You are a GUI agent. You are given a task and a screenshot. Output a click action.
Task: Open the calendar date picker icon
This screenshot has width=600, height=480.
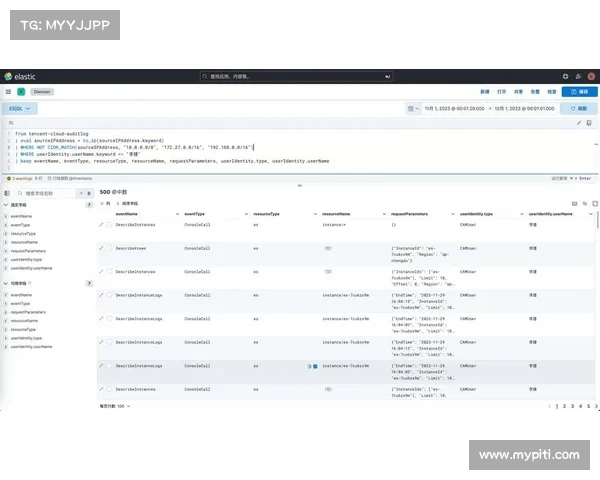point(411,108)
